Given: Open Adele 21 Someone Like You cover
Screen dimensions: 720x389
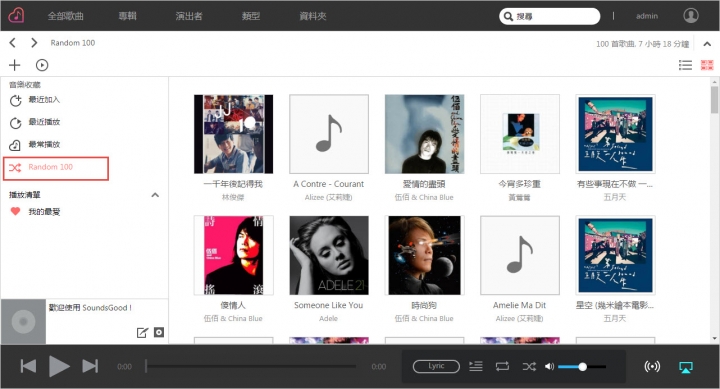Looking at the screenshot, I should [329, 255].
